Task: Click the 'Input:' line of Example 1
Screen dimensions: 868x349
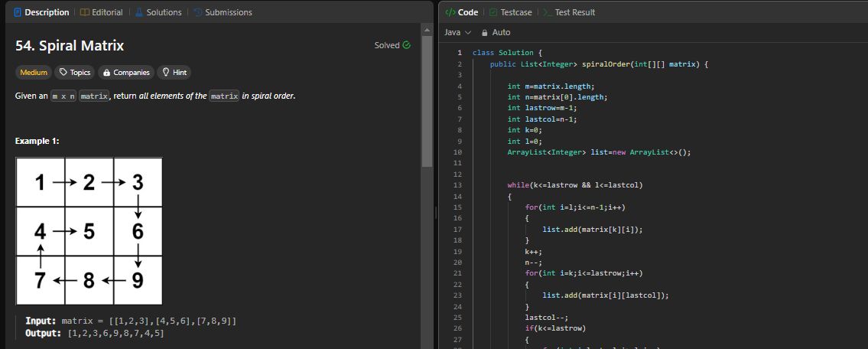Action: click(132, 321)
